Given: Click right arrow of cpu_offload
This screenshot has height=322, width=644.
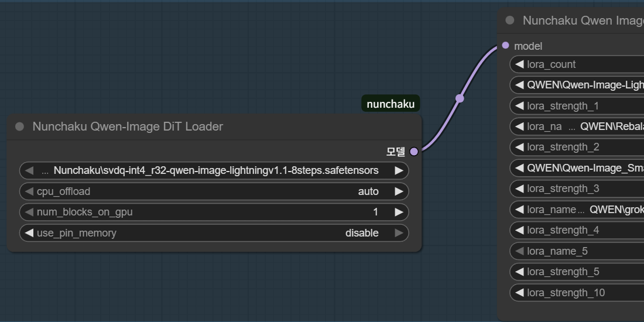Looking at the screenshot, I should [399, 191].
